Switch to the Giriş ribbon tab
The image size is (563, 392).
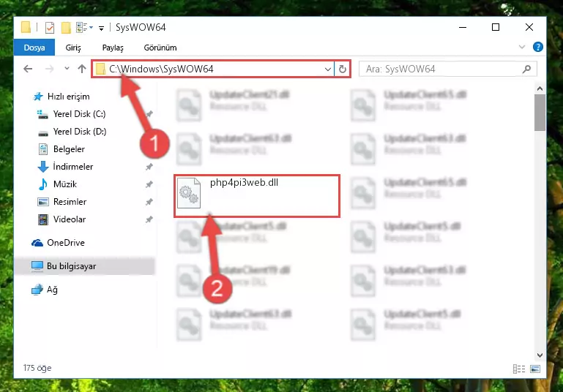click(x=73, y=48)
